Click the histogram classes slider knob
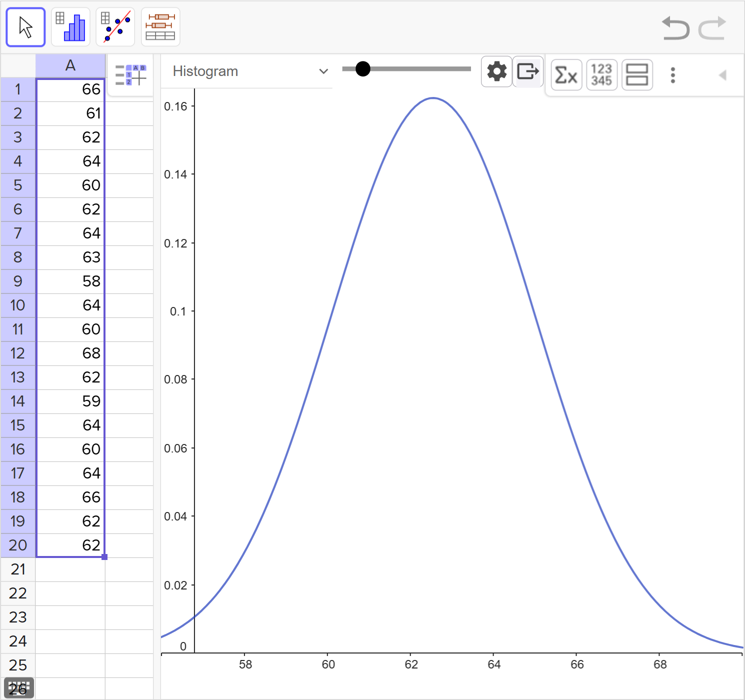The image size is (745, 700). 363,69
